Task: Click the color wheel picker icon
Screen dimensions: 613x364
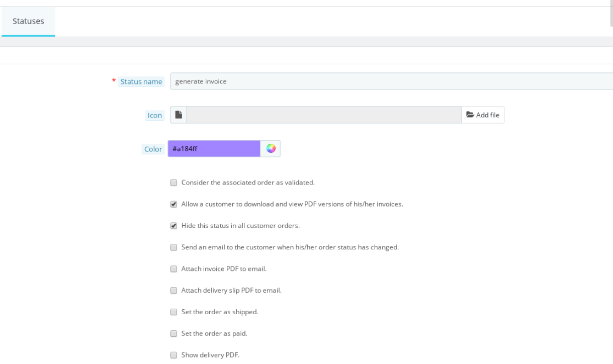Action: 271,148
